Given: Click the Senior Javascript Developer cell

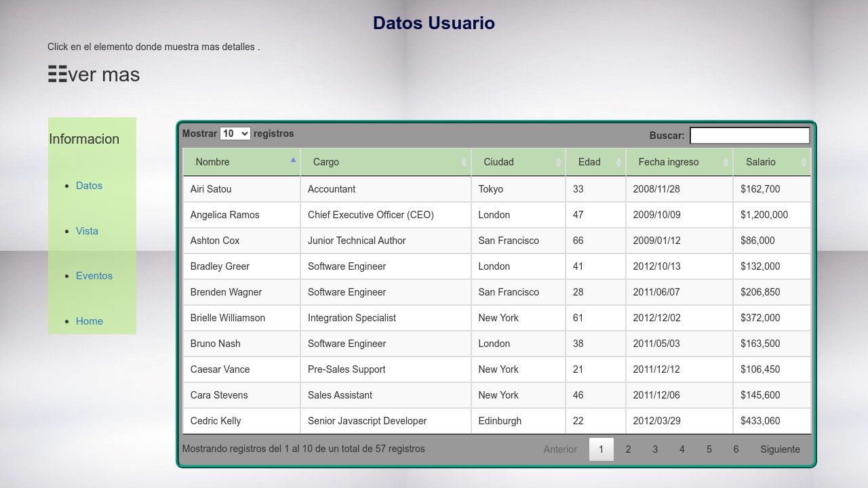Looking at the screenshot, I should coord(386,421).
